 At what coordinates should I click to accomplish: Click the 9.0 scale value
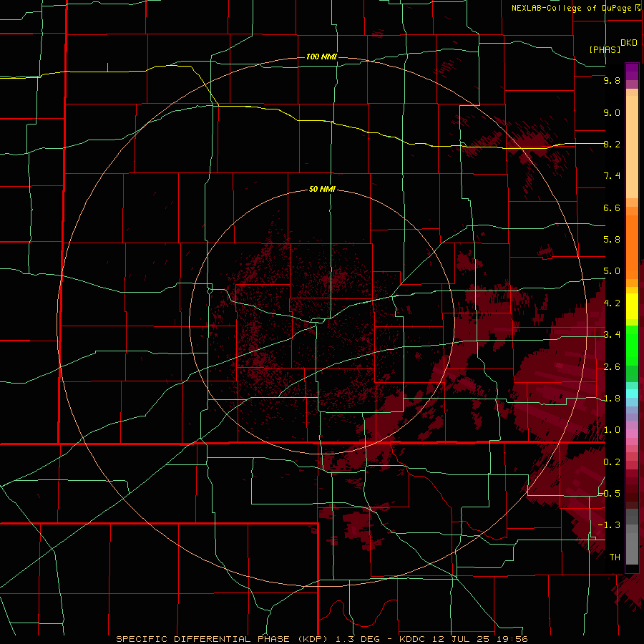(612, 113)
